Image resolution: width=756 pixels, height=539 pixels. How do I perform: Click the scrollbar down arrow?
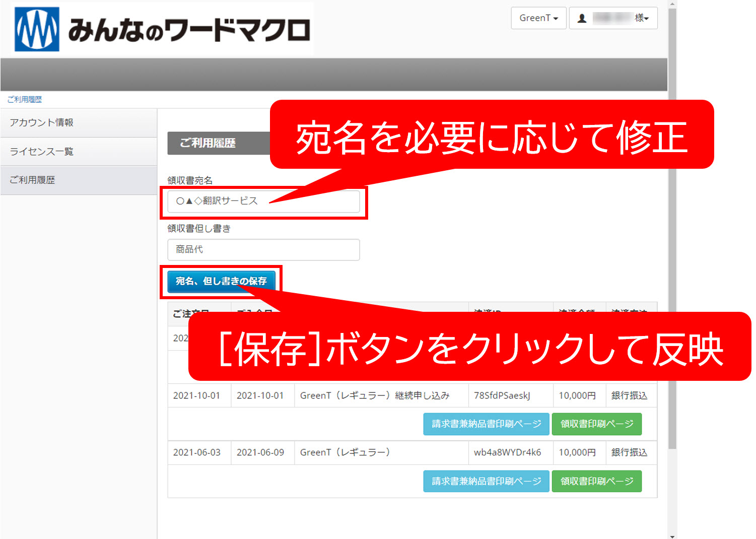[x=672, y=535]
